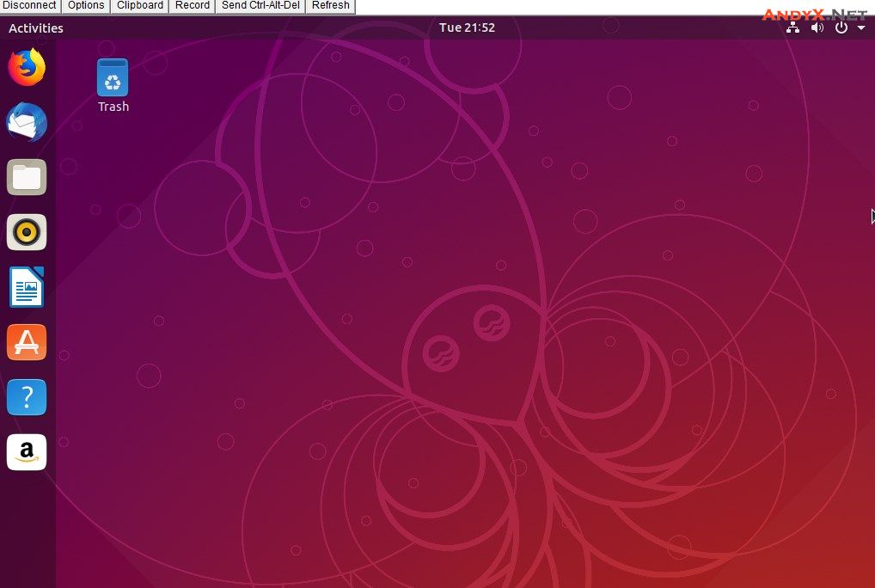
Task: Click the volume speaker icon
Action: point(817,28)
